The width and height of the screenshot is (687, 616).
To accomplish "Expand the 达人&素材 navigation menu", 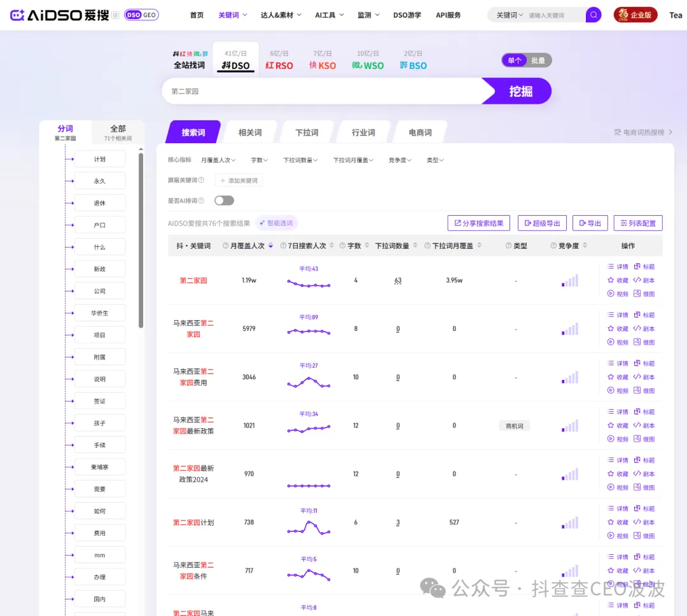I will tap(281, 15).
